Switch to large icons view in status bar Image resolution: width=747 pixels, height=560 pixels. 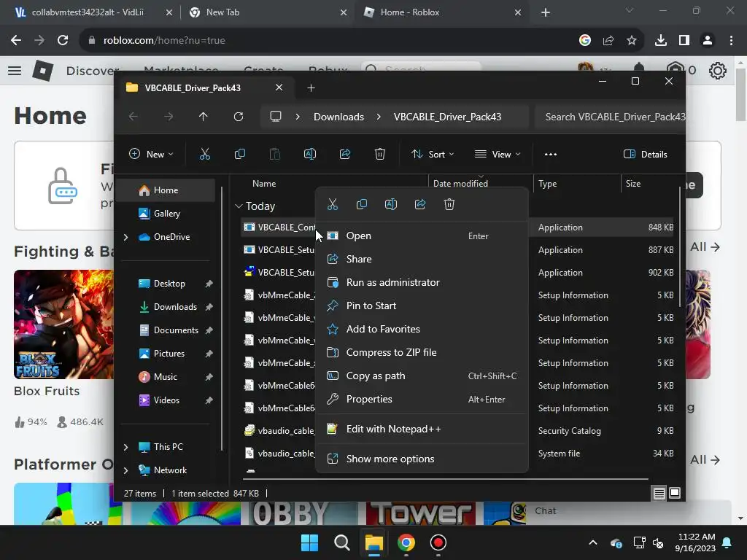[675, 493]
